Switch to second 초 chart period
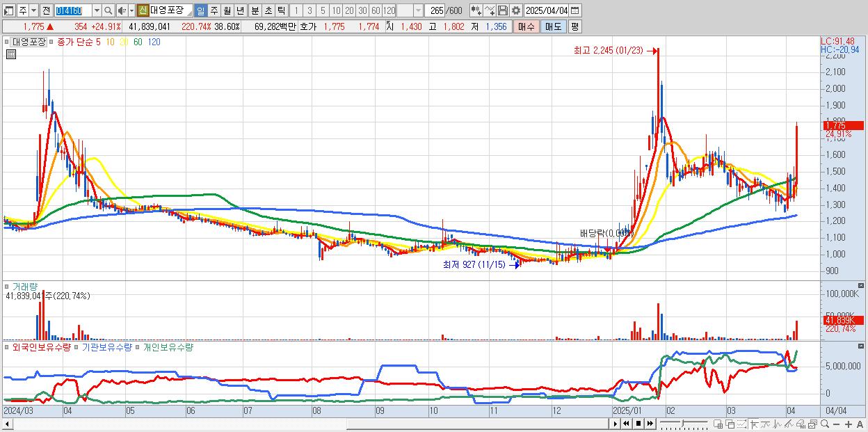The width and height of the screenshot is (868, 432). (x=268, y=11)
